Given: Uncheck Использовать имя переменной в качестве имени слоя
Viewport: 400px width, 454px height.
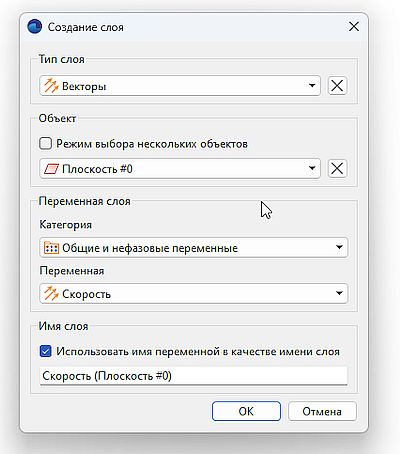Looking at the screenshot, I should point(45,351).
